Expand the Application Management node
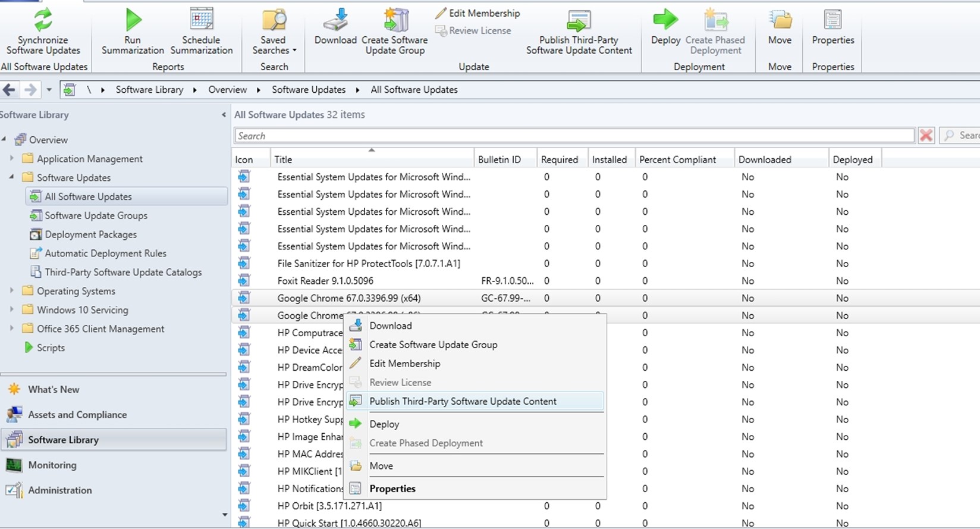This screenshot has height=529, width=980. point(11,158)
